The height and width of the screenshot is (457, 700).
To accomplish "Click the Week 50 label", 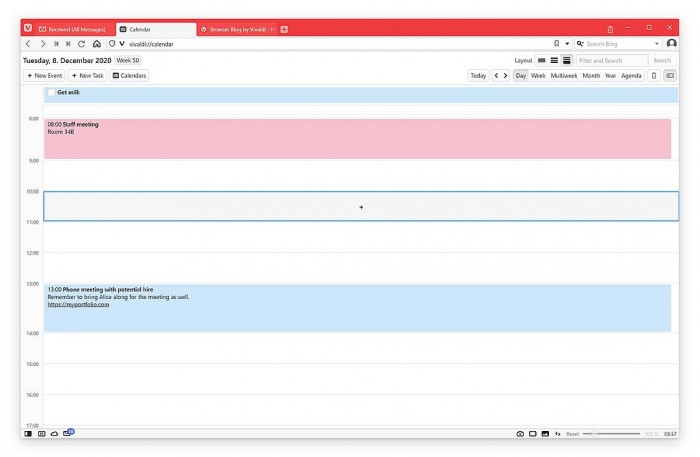I will [128, 60].
